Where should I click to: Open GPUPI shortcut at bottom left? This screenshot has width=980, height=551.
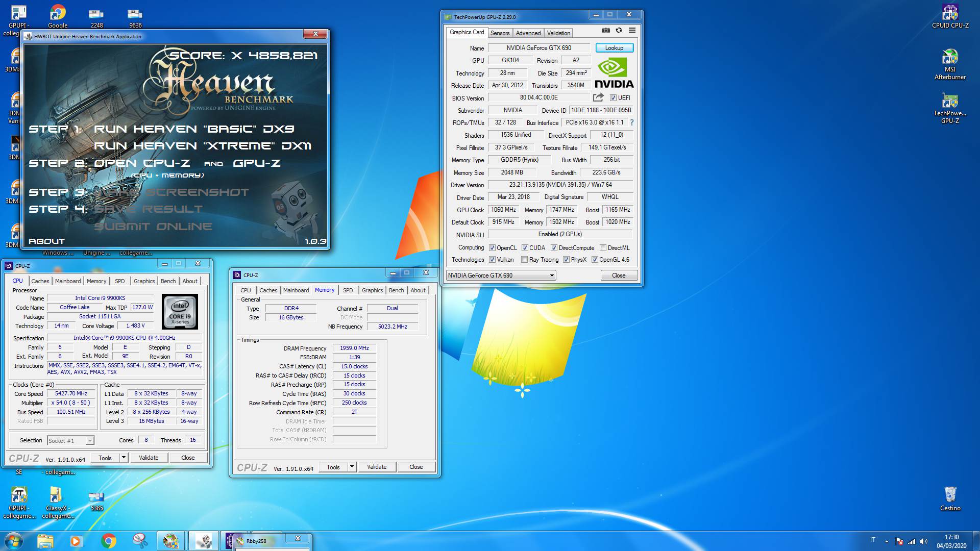click(x=19, y=502)
